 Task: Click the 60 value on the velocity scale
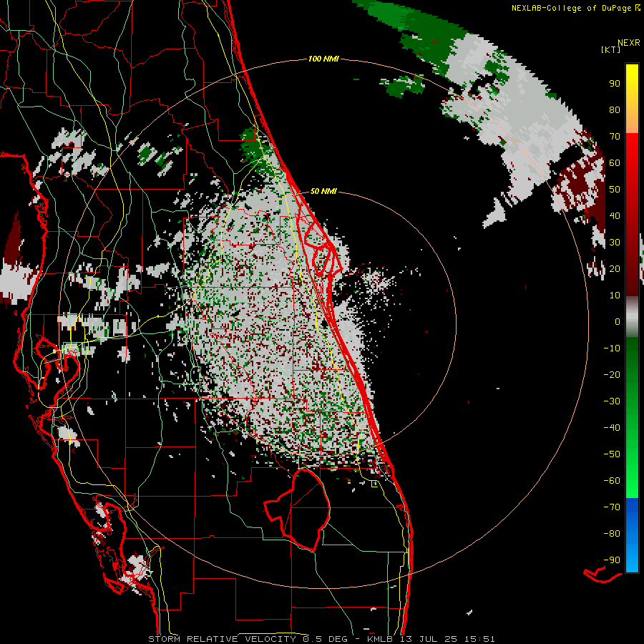click(x=615, y=162)
